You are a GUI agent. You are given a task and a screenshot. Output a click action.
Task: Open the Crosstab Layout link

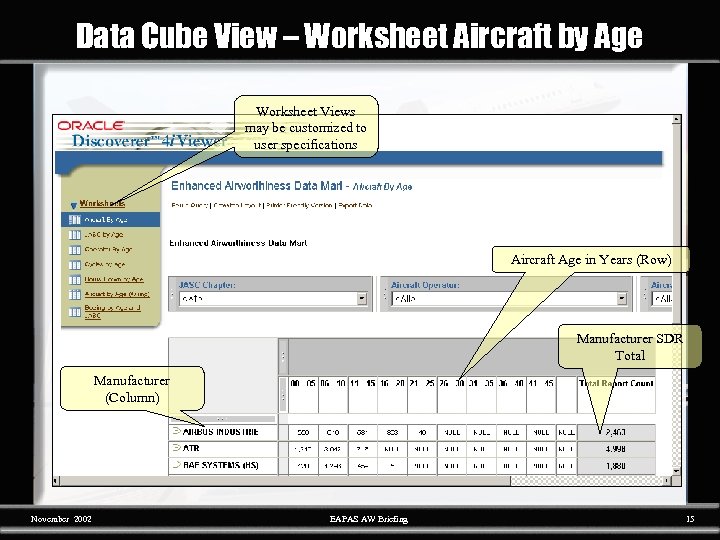tap(237, 205)
